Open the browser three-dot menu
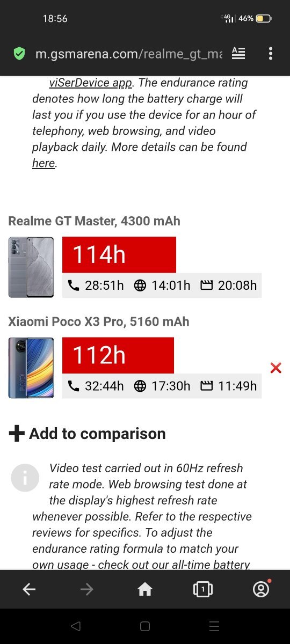Viewport: 290px width, 644px height. pyautogui.click(x=271, y=53)
